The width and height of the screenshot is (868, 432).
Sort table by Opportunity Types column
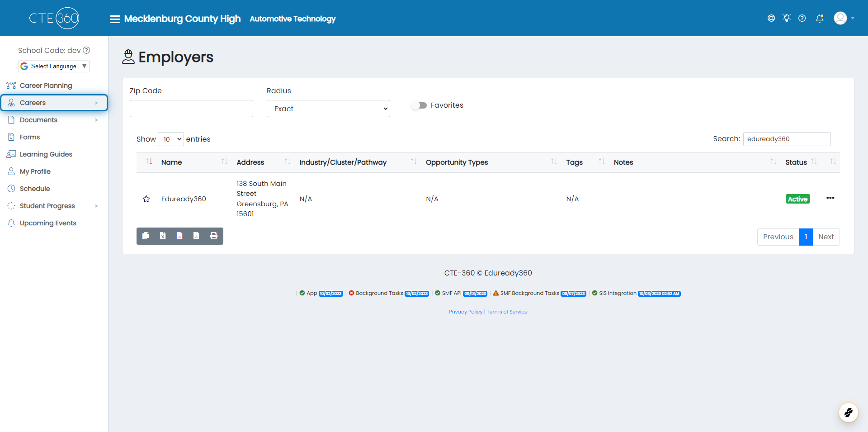[x=491, y=162]
